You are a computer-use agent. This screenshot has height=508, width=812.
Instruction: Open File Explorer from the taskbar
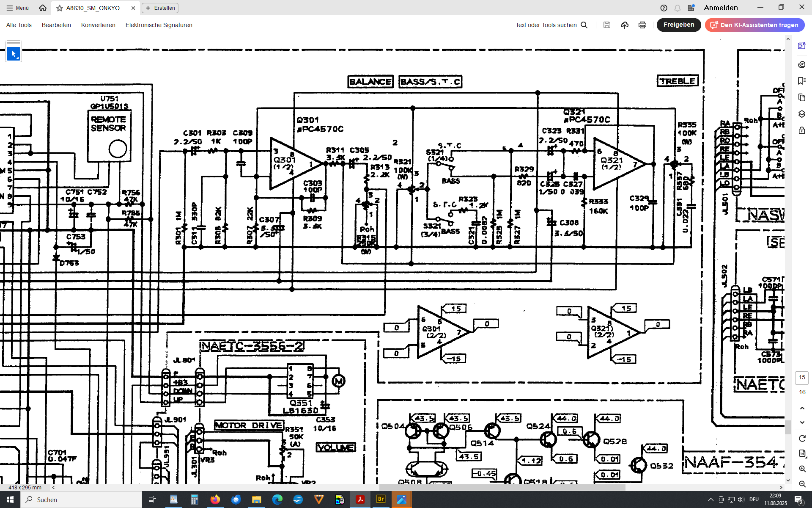256,500
